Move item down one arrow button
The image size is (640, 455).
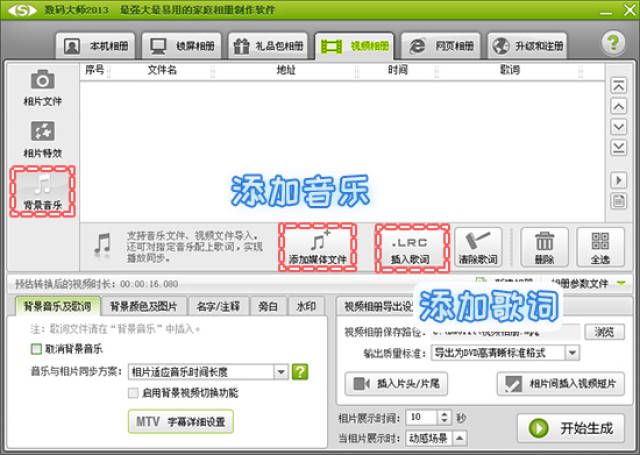pyautogui.click(x=618, y=127)
